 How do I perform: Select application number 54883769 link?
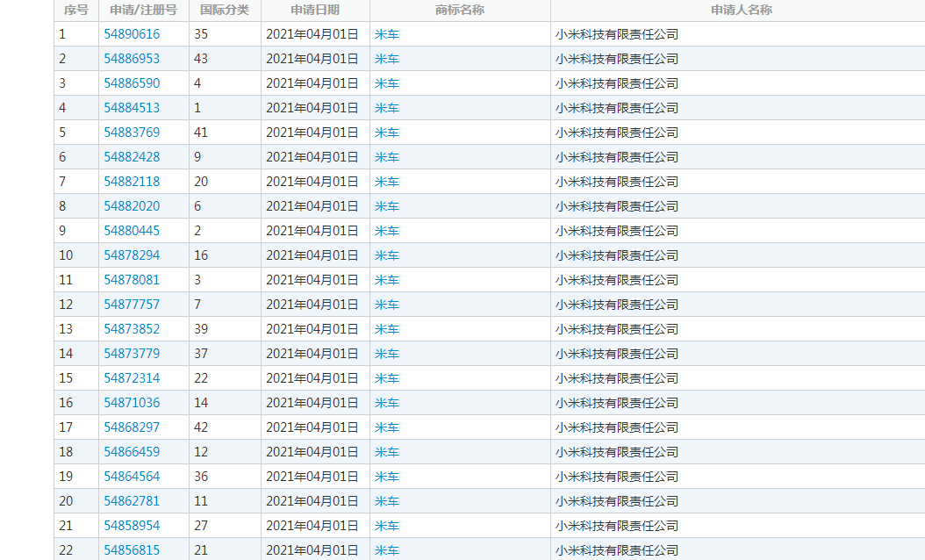point(132,133)
